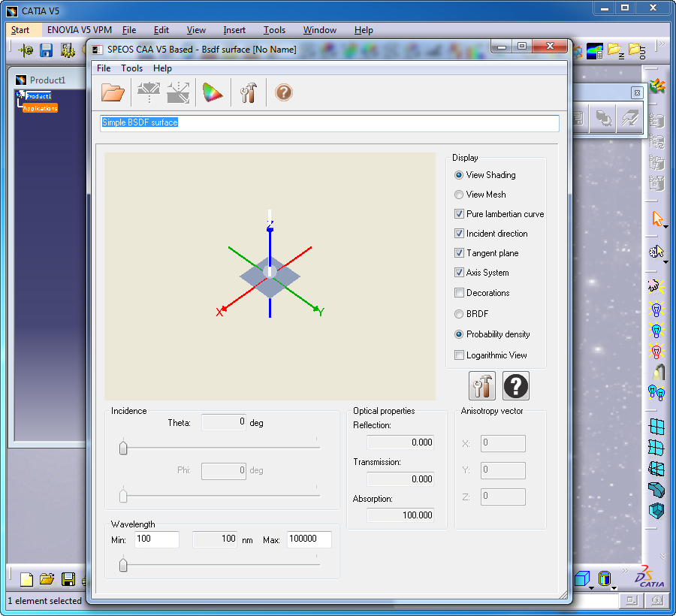The width and height of the screenshot is (676, 616).
Task: Expand top toolbar overflow chevron
Action: [662, 44]
